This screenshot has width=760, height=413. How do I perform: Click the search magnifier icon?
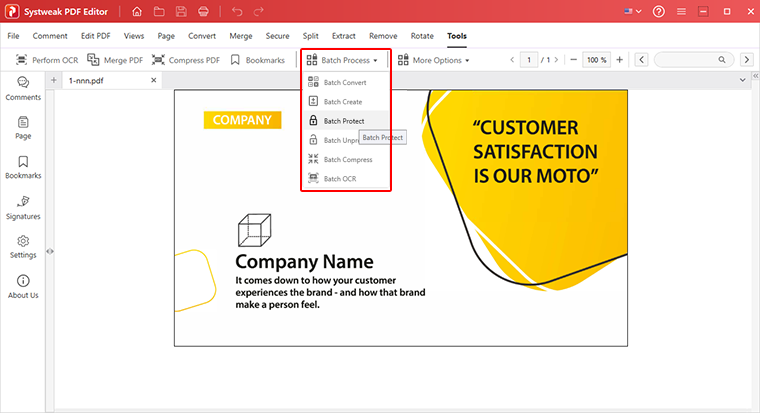(x=722, y=60)
